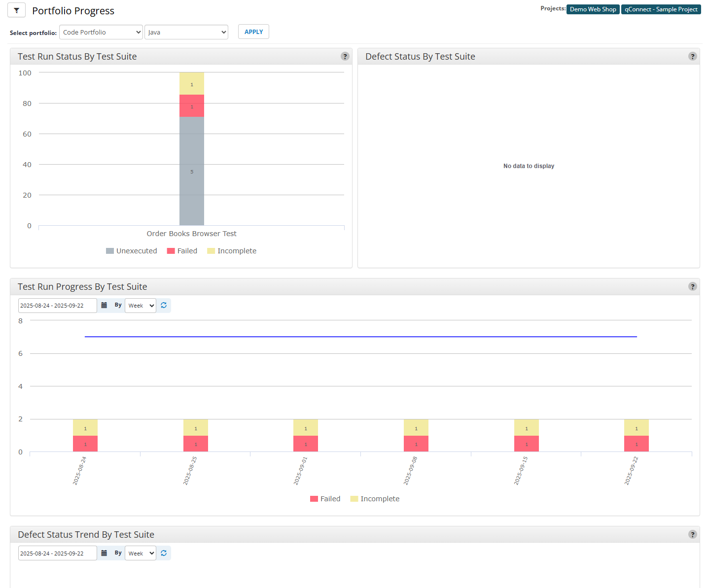Open the Week interval dropdown in Test Run Progress
708x588 pixels.
point(141,306)
